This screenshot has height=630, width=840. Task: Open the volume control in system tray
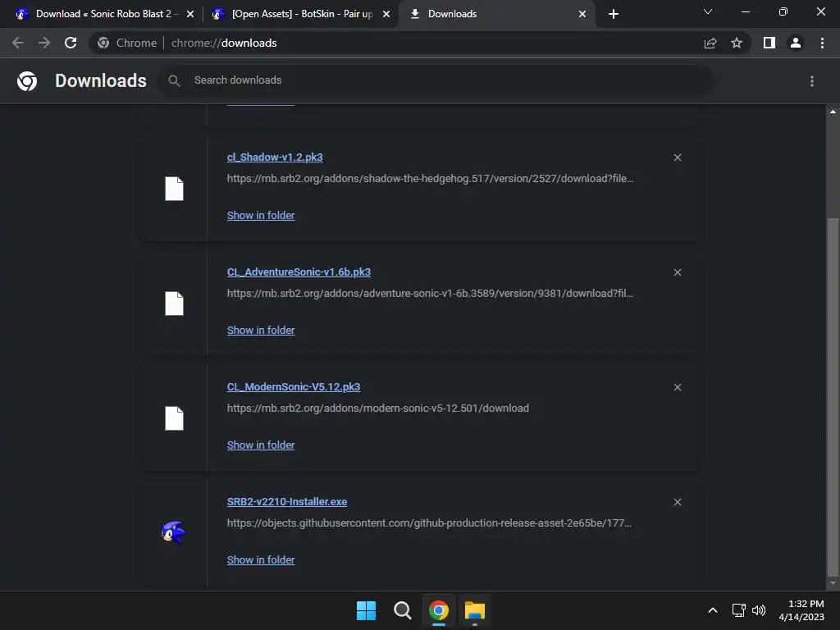point(759,610)
